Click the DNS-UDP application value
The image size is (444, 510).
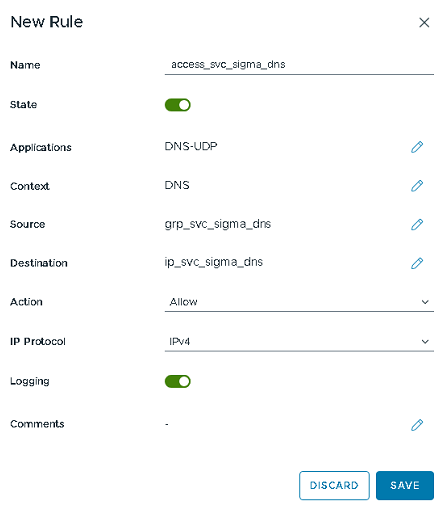tap(191, 146)
